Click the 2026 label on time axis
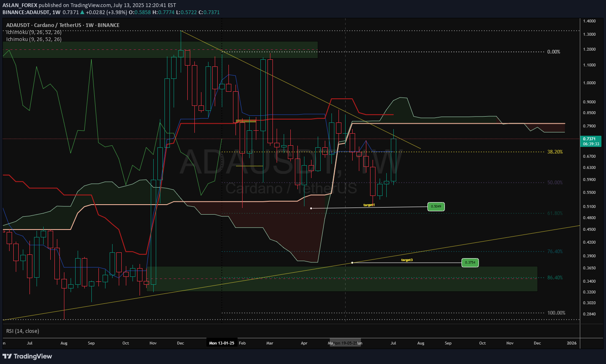606x364 pixels. 572,343
